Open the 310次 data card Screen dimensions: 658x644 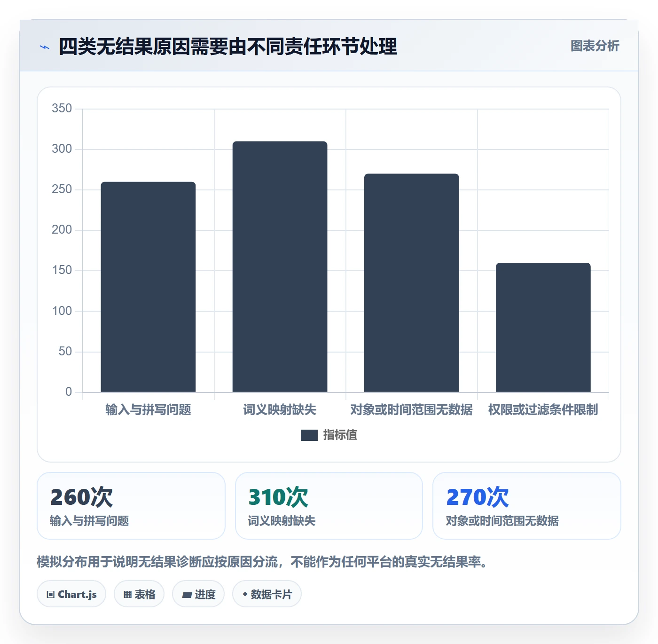tap(329, 506)
